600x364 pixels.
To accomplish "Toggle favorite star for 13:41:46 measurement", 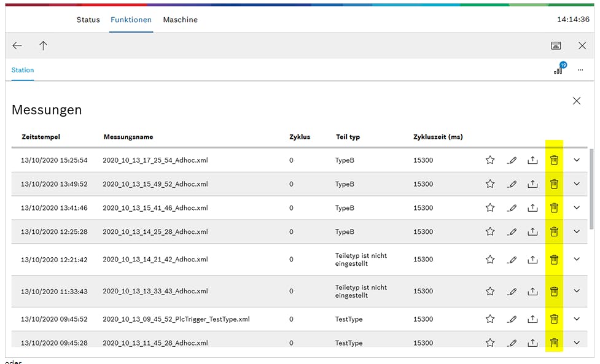I will [x=490, y=207].
